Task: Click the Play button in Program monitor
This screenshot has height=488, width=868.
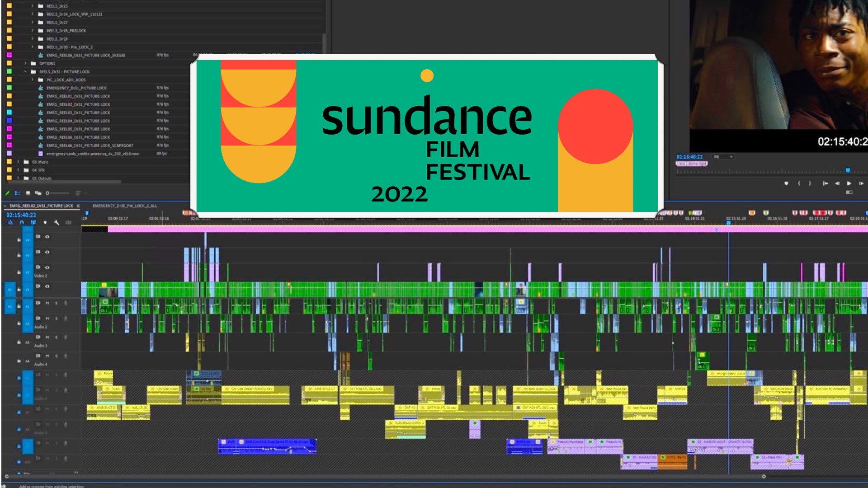Action: pyautogui.click(x=849, y=183)
